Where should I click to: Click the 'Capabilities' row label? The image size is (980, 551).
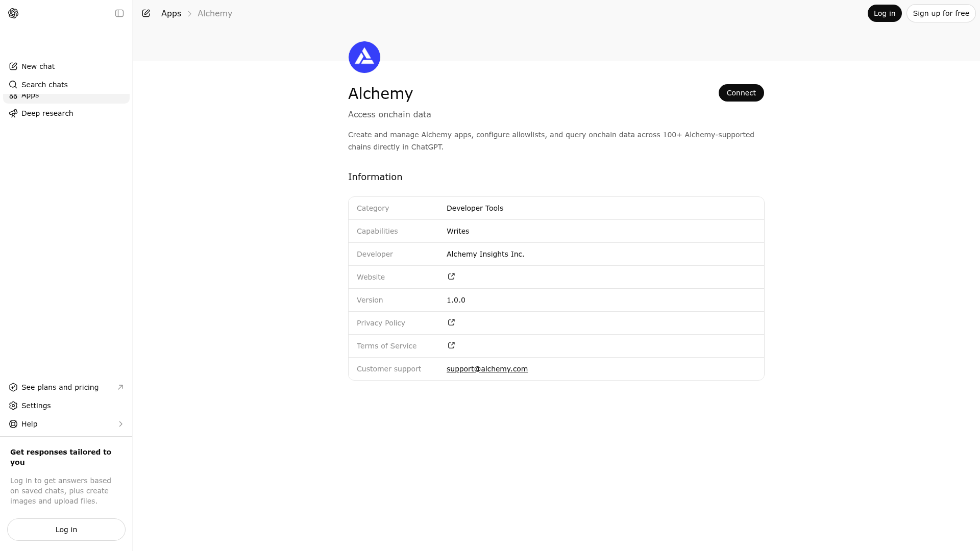377,231
